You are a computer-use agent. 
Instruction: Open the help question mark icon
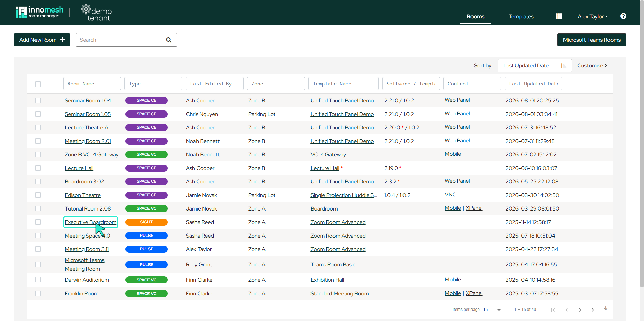[623, 16]
